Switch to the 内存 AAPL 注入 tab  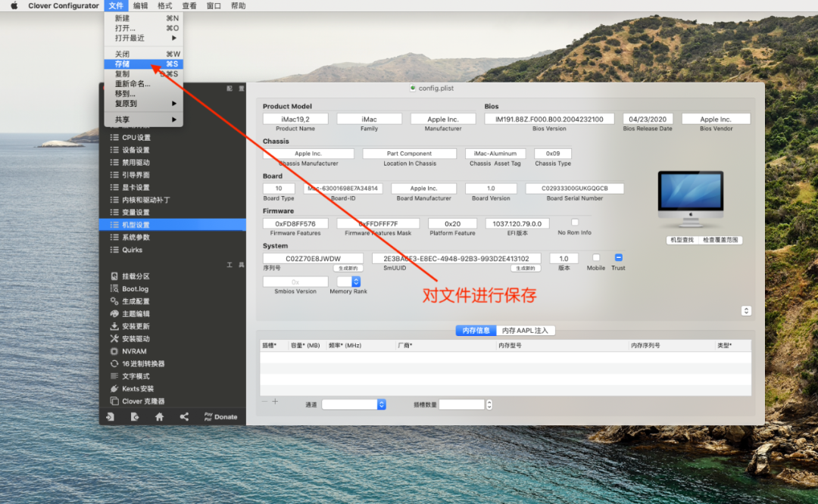(526, 331)
